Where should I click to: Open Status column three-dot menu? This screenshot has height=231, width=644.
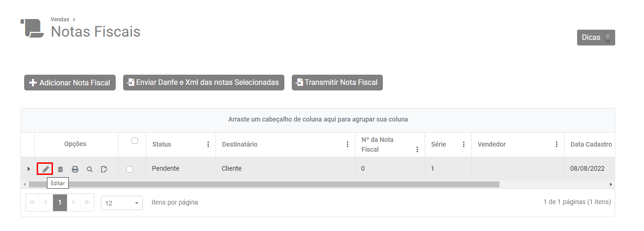click(x=208, y=144)
